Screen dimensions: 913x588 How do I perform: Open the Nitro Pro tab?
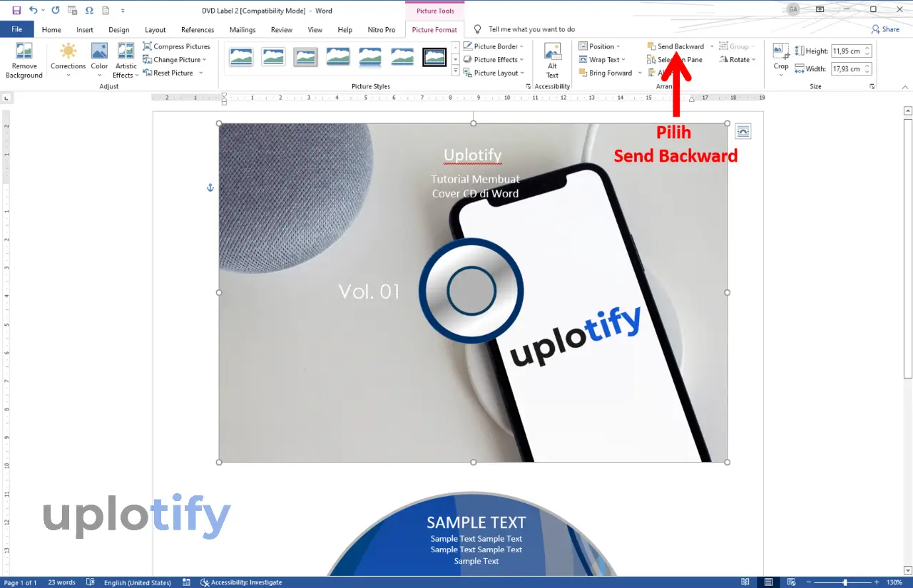pos(382,30)
